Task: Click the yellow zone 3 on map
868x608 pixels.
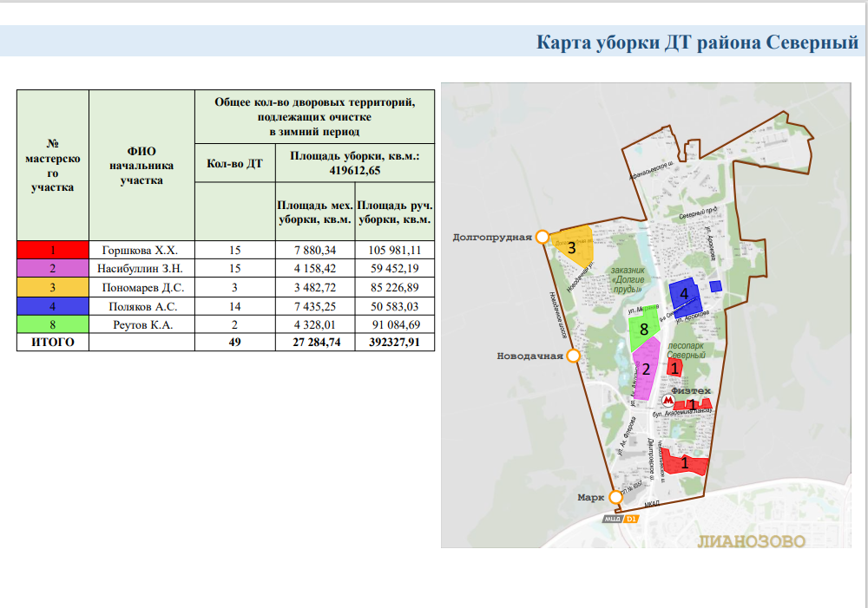Action: 575,245
